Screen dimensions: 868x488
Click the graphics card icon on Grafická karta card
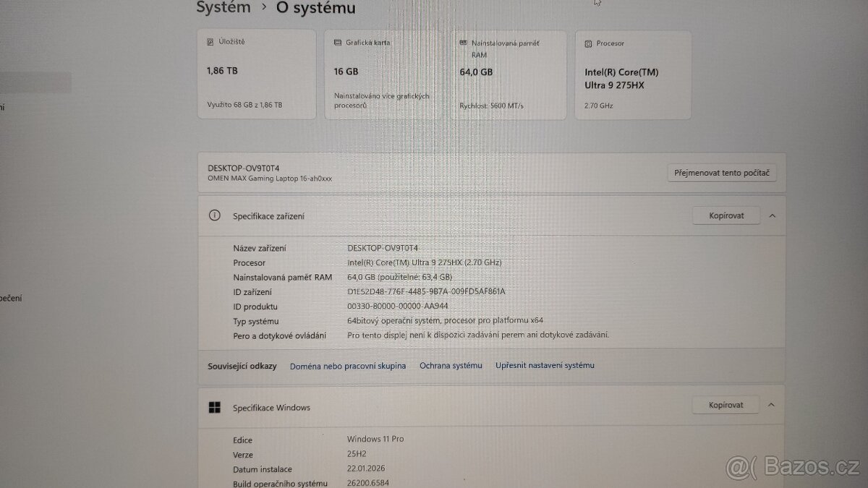click(x=337, y=42)
